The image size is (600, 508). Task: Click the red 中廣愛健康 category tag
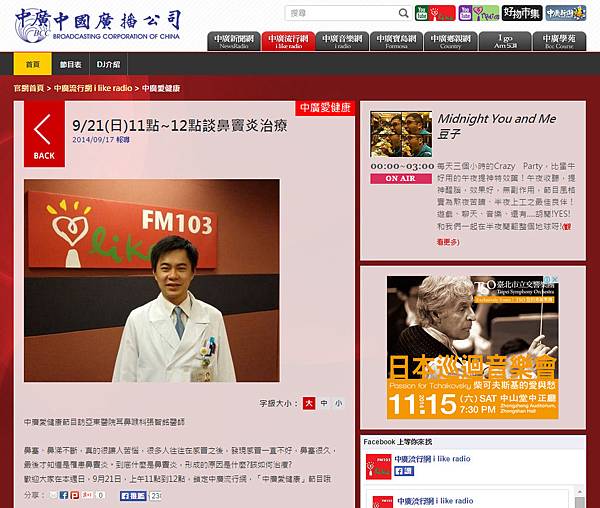(325, 108)
